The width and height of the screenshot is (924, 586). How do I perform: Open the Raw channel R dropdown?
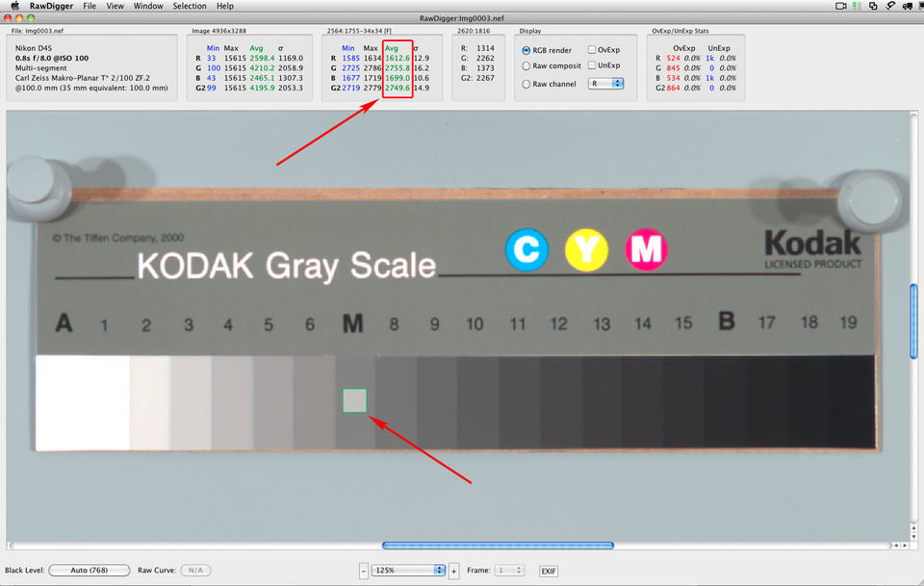(605, 84)
